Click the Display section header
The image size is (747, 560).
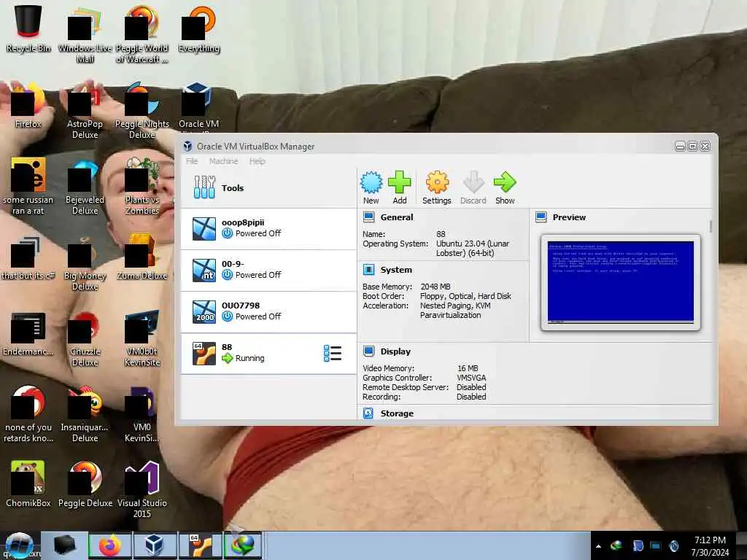pos(395,351)
